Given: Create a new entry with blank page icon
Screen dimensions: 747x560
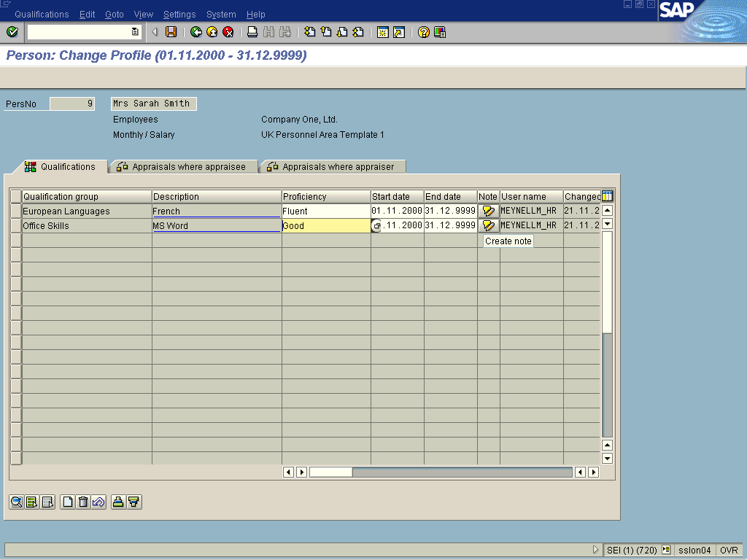Looking at the screenshot, I should [x=68, y=502].
